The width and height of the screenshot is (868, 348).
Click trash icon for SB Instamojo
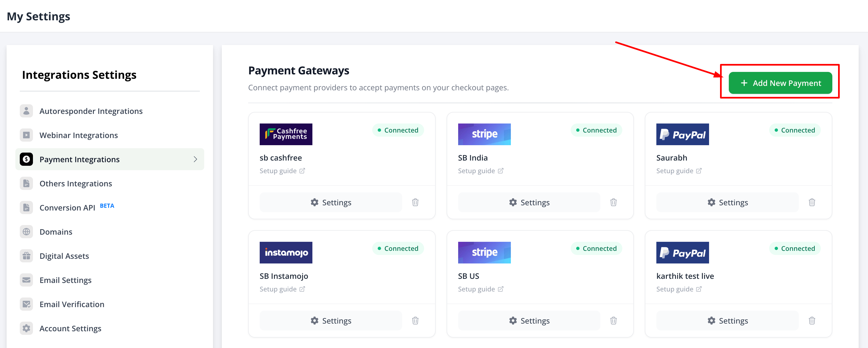pos(415,320)
